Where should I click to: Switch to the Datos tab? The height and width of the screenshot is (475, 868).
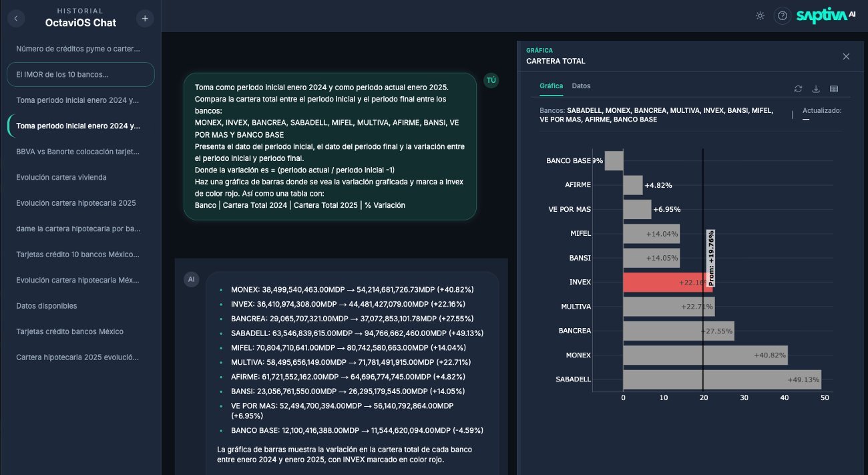click(x=581, y=86)
